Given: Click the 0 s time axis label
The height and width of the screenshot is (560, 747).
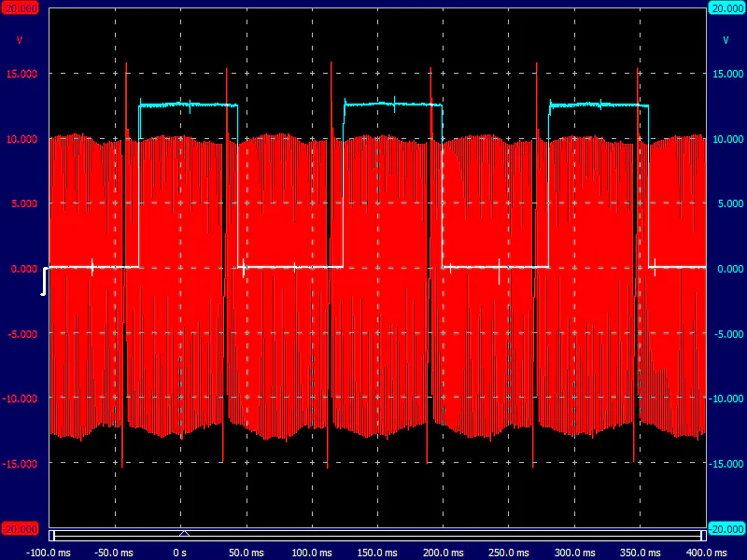Looking at the screenshot, I should coord(180,553).
